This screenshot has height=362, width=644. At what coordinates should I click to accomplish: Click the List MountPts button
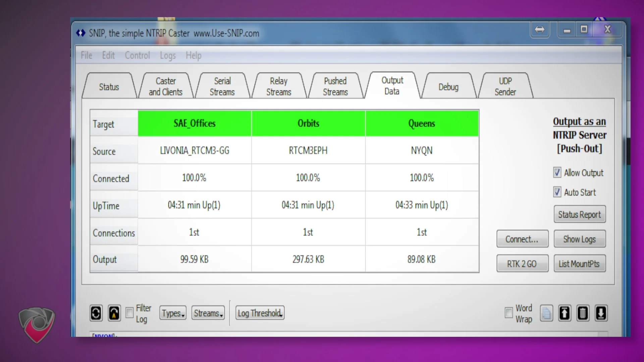tap(580, 263)
